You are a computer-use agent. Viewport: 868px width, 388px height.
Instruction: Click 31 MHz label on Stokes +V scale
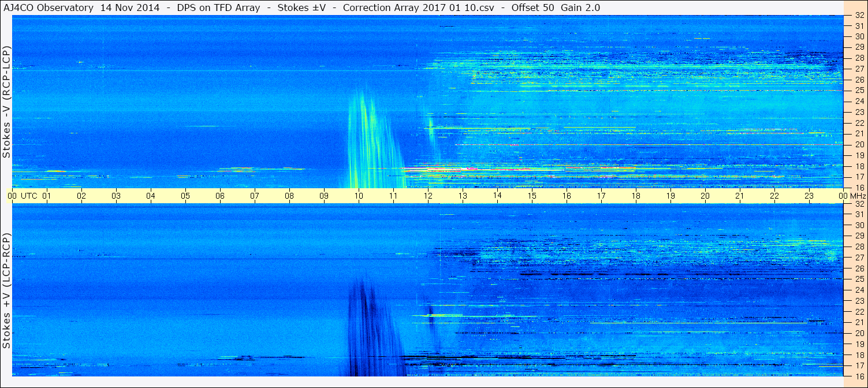click(859, 214)
